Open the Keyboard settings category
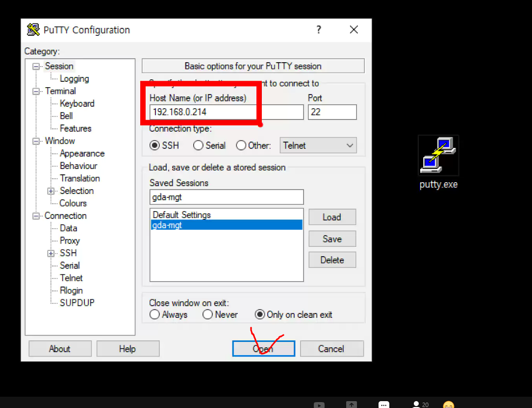 (x=77, y=104)
